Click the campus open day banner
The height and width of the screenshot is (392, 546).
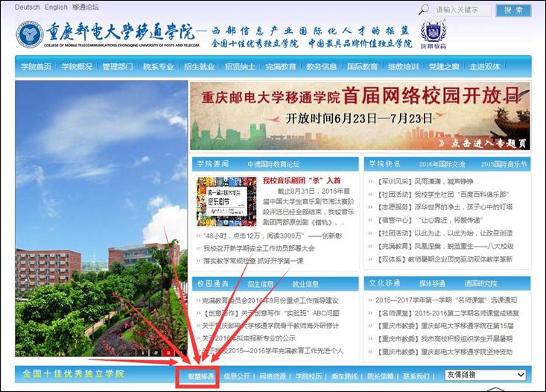[359, 116]
